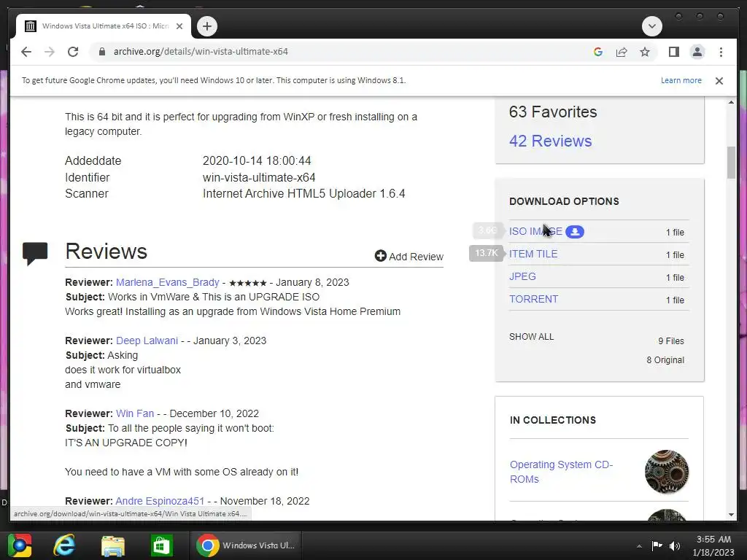Click the gears collection thumbnail
Screen dimensions: 747x560
(x=667, y=472)
